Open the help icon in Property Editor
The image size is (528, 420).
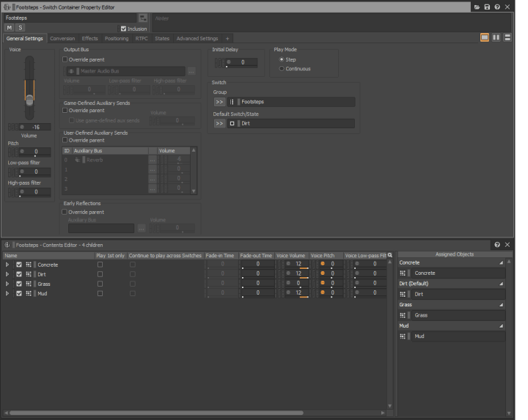(x=497, y=7)
